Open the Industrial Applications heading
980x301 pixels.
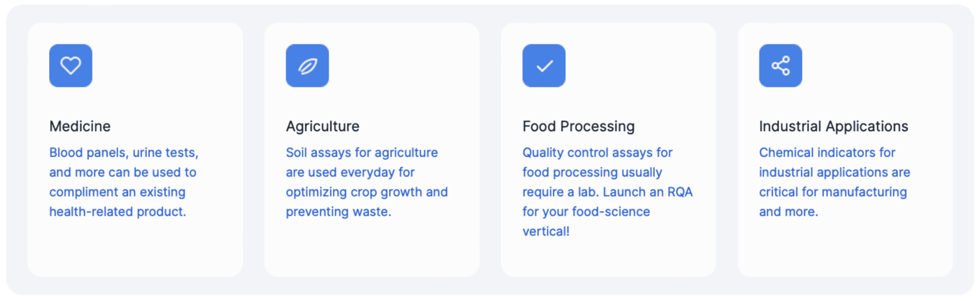(x=834, y=126)
